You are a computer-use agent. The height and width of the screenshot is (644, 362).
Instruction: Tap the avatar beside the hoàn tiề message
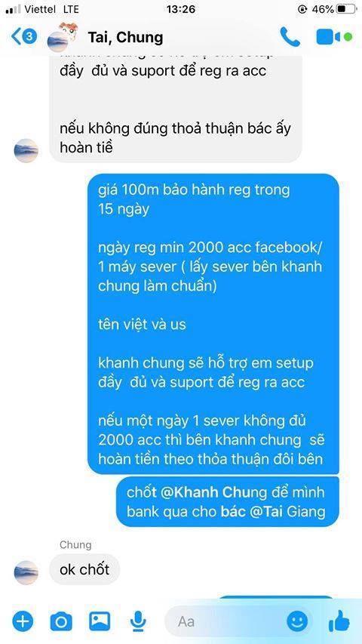point(26,150)
